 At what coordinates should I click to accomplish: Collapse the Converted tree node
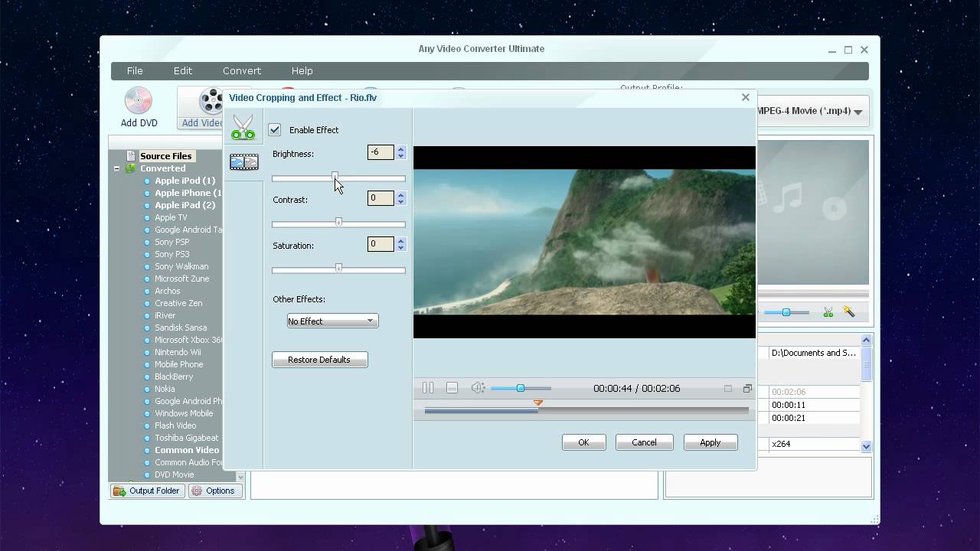pyautogui.click(x=117, y=168)
